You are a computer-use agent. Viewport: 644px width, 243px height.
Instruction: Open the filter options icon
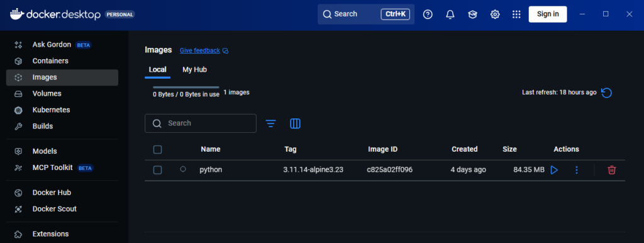click(x=270, y=123)
